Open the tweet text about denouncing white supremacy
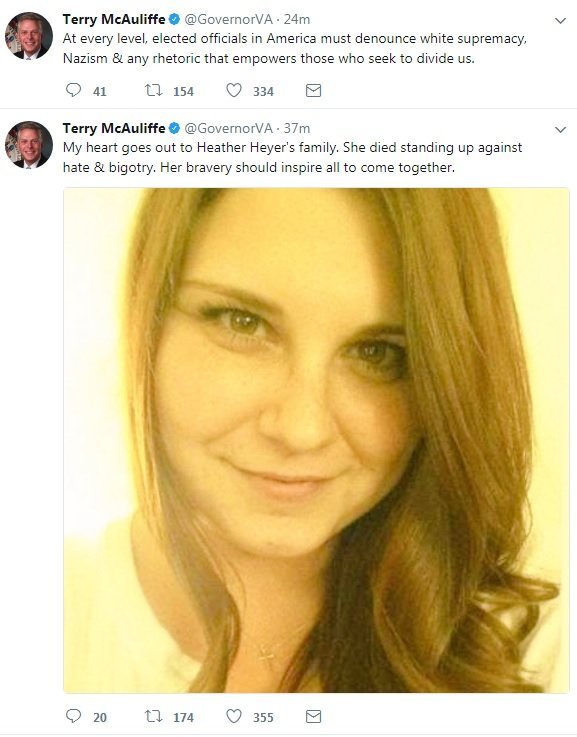The height and width of the screenshot is (737, 577). pos(295,48)
